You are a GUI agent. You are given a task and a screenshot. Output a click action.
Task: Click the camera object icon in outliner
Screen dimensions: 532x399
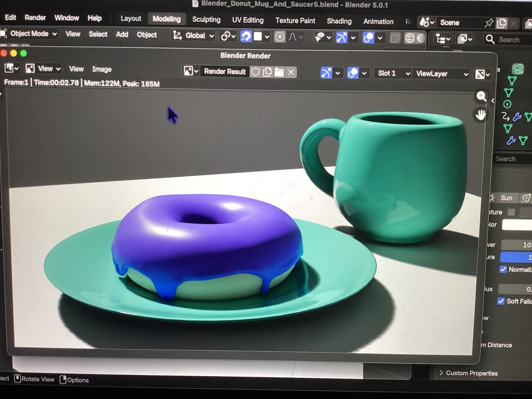(x=517, y=69)
